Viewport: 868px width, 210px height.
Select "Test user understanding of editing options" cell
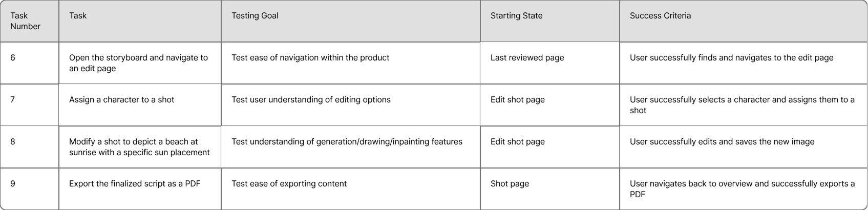[311, 100]
